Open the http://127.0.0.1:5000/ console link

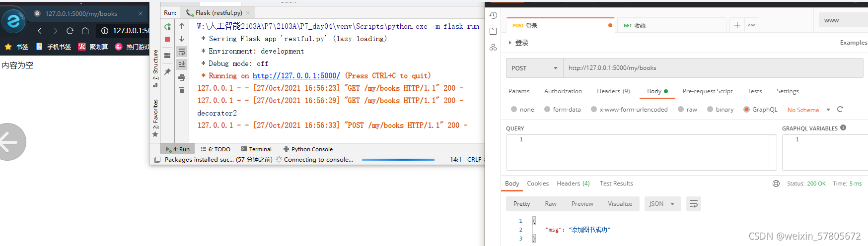click(x=296, y=76)
